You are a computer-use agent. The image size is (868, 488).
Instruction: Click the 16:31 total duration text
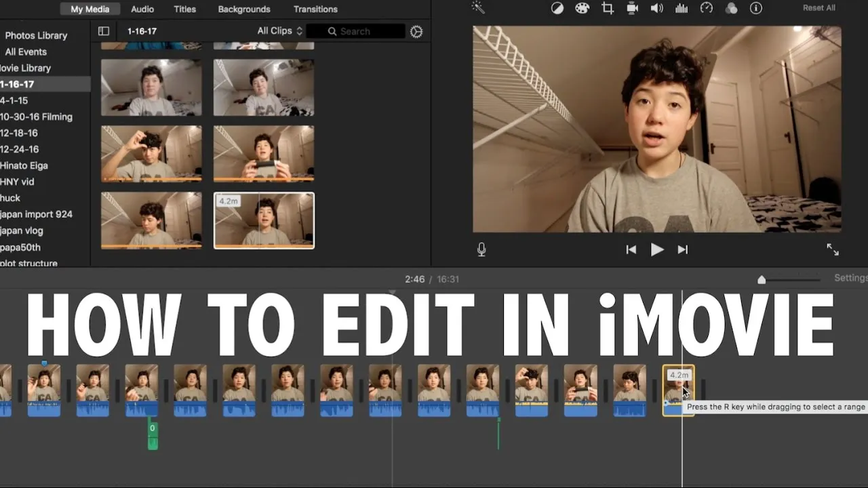click(448, 279)
